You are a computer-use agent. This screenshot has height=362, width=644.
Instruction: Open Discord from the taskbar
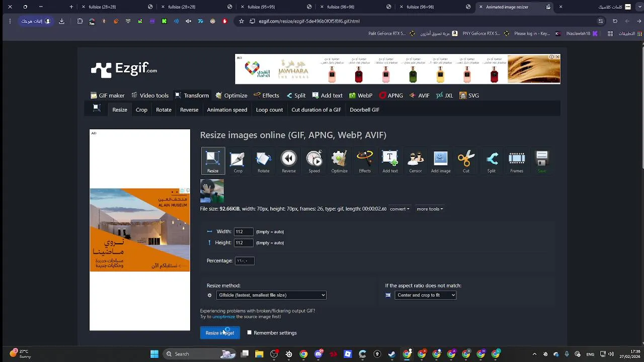click(x=318, y=354)
